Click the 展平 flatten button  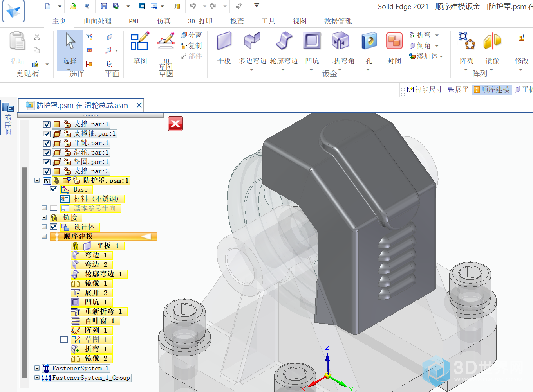point(458,90)
